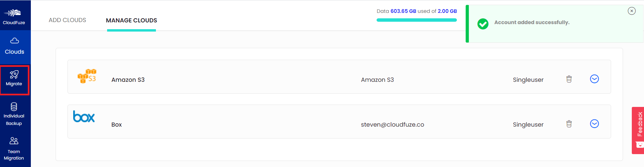Expand the Box row details
This screenshot has height=167, width=644.
click(595, 124)
